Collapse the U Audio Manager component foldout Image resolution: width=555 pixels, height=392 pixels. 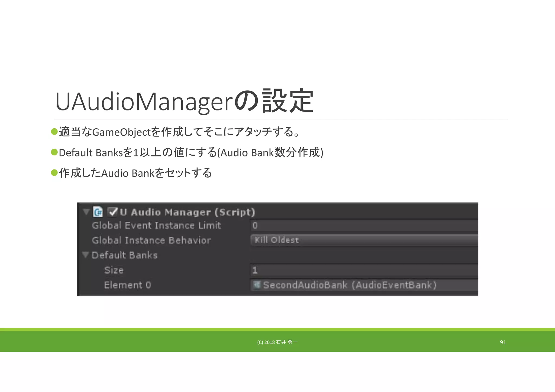(x=86, y=212)
